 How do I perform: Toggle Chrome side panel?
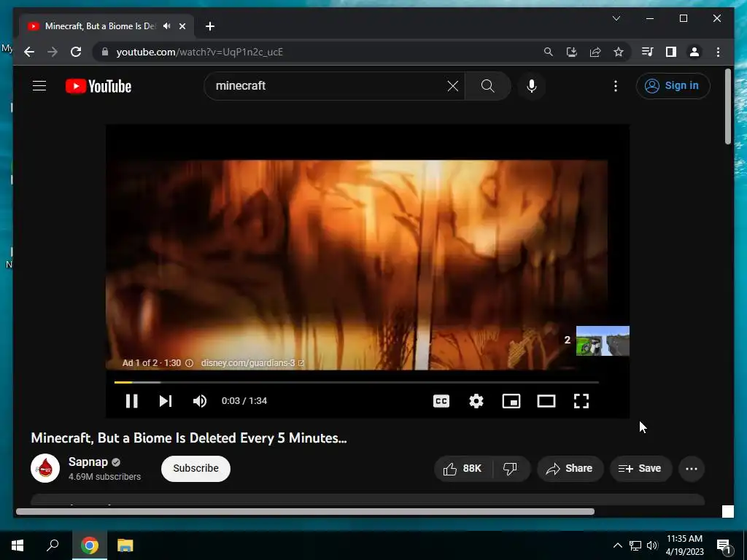pos(671,52)
